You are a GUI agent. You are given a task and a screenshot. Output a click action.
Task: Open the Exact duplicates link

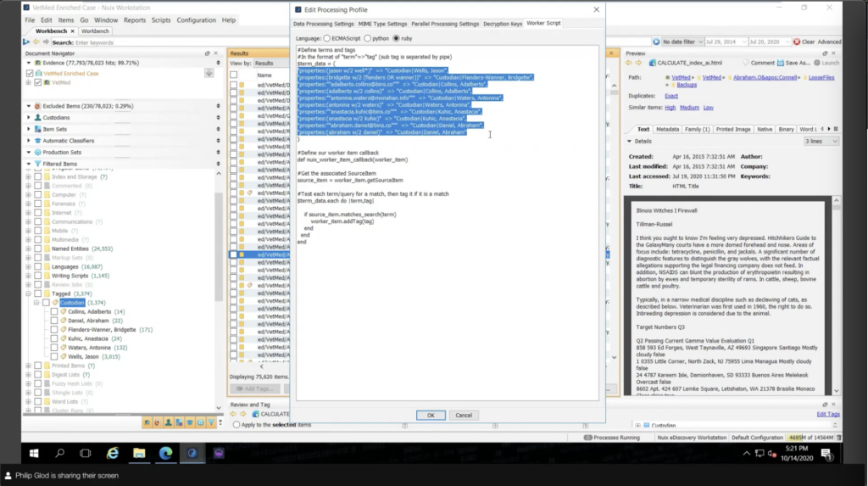pyautogui.click(x=671, y=96)
